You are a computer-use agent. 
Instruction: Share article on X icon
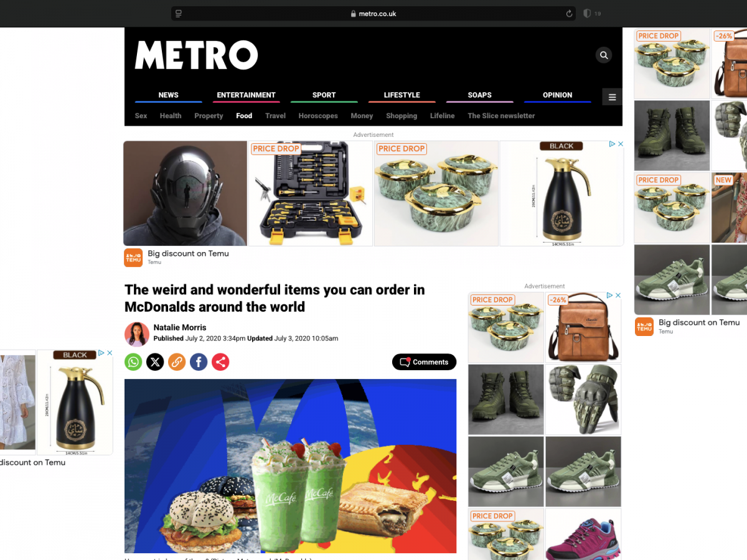click(x=155, y=362)
